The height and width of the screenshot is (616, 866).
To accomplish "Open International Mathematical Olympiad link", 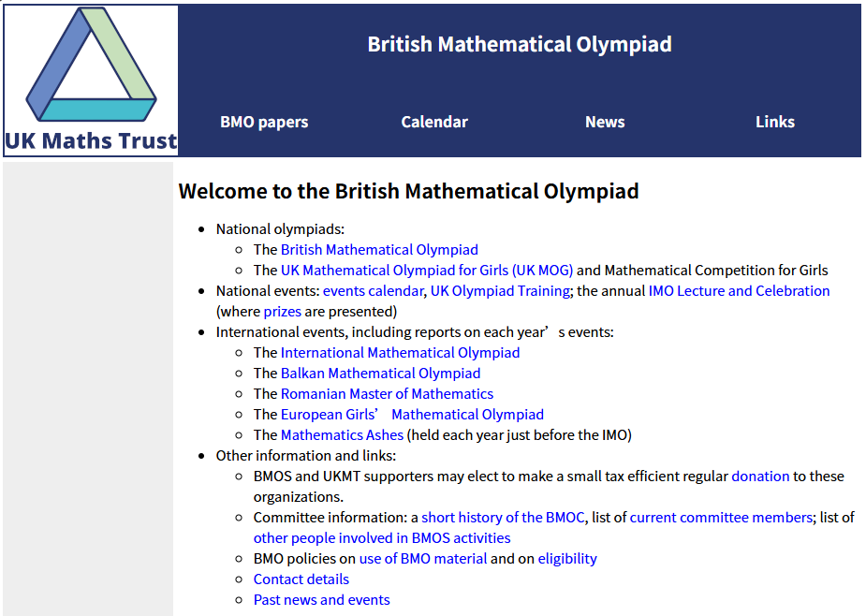I will click(400, 353).
